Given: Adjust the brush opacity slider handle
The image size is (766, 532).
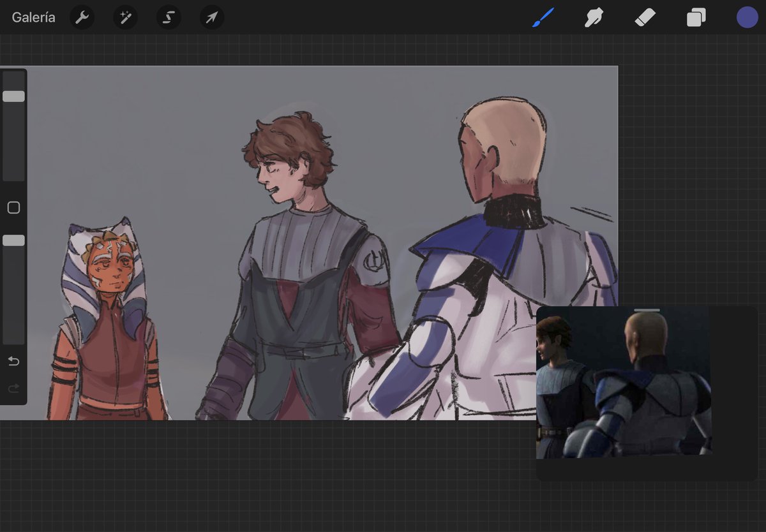Looking at the screenshot, I should click(13, 240).
